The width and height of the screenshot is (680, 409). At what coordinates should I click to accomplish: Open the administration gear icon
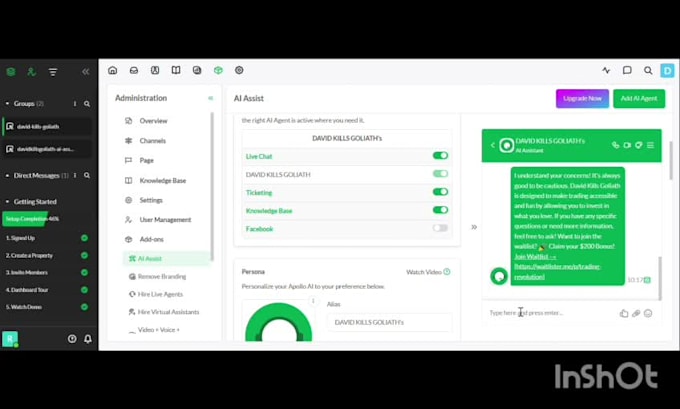click(239, 70)
